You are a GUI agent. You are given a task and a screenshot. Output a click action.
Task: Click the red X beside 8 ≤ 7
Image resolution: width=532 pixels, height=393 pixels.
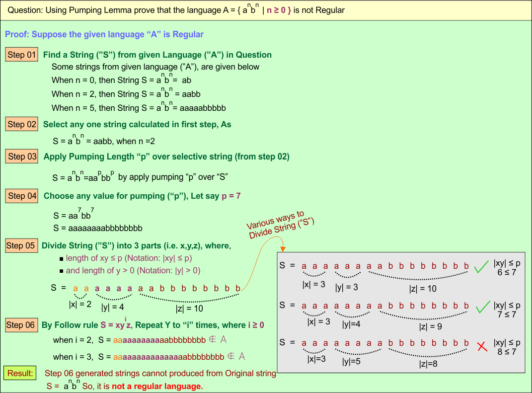click(x=481, y=346)
